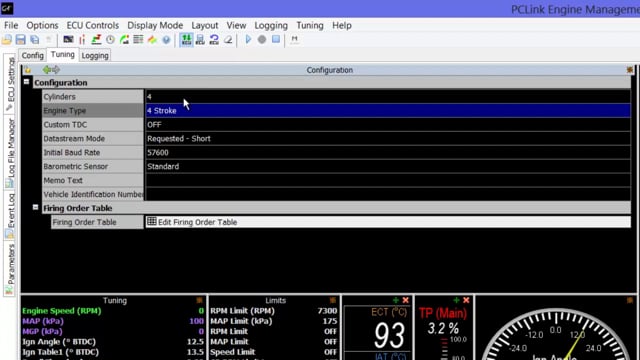This screenshot has width=640, height=360.
Task: Open the Layout menu
Action: point(205,25)
